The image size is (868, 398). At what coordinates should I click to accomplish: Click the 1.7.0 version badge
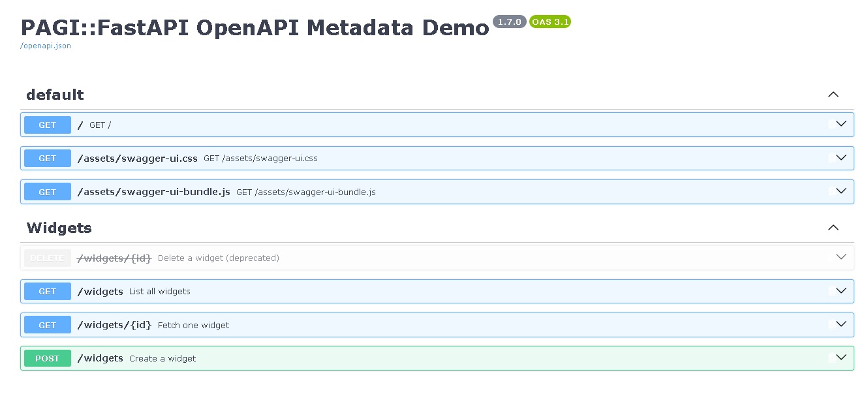tap(509, 22)
